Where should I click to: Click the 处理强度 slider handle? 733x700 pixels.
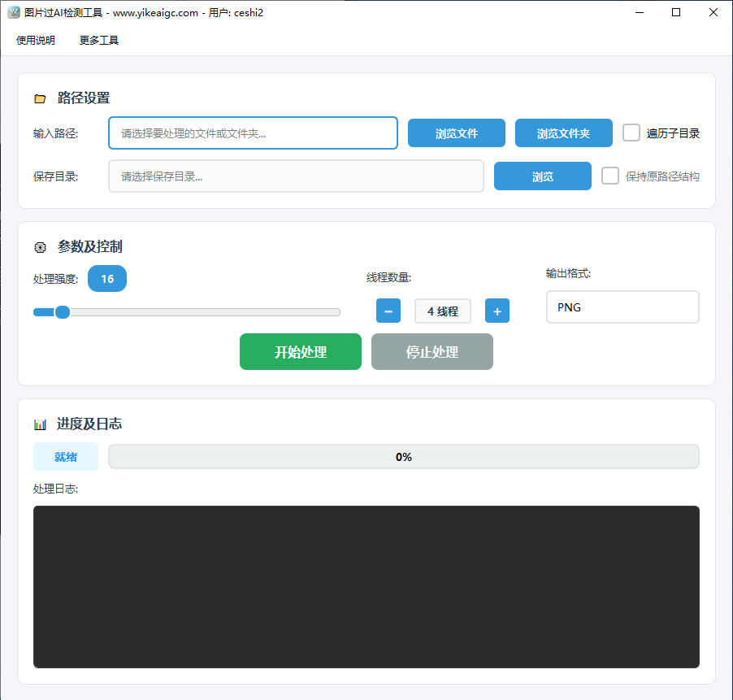pyautogui.click(x=63, y=312)
